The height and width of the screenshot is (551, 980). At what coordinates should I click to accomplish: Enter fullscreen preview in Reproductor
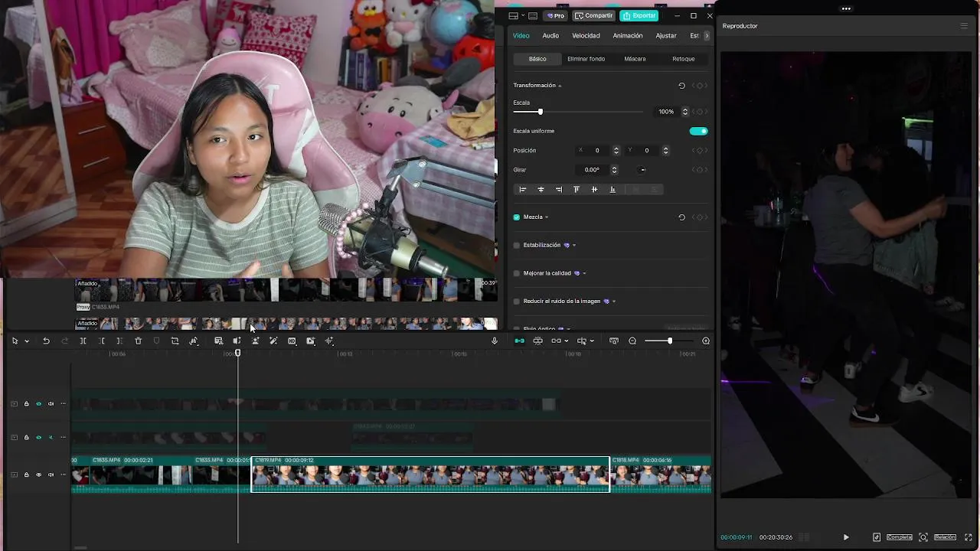pos(969,537)
